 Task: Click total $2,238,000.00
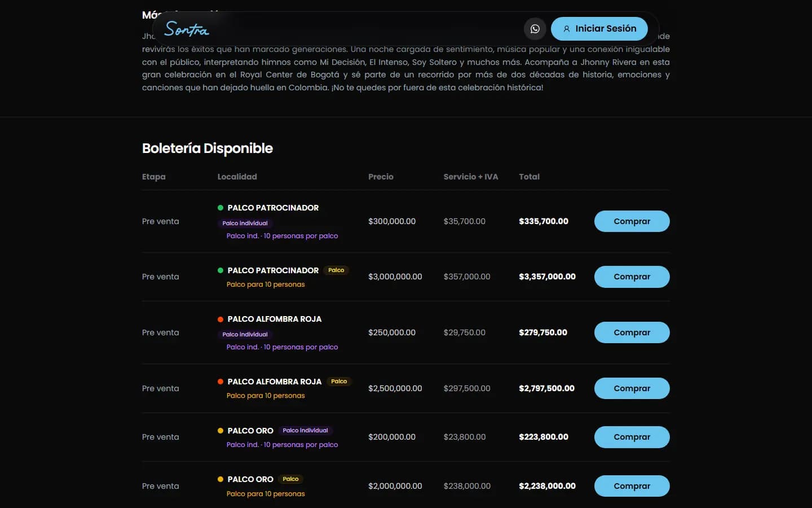point(547,486)
